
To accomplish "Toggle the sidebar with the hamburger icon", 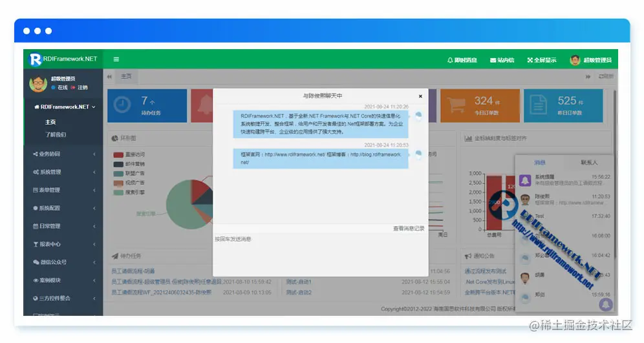I will (x=116, y=59).
